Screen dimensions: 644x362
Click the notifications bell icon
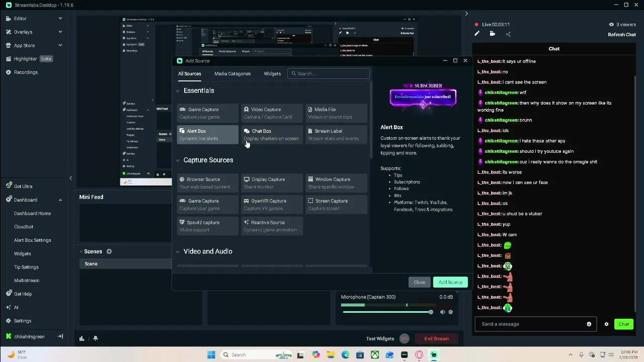click(x=95, y=338)
